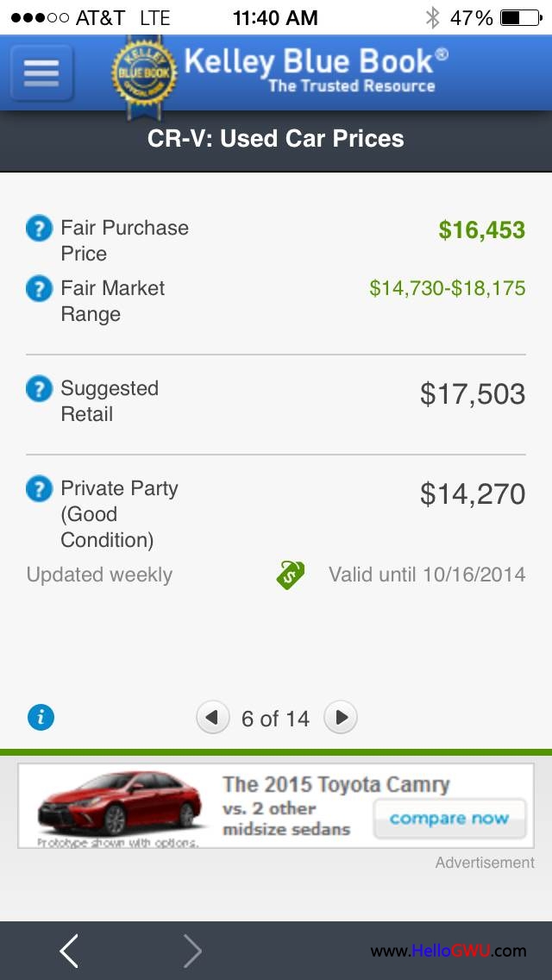Tap help icon beside Suggested Retail

coord(39,389)
